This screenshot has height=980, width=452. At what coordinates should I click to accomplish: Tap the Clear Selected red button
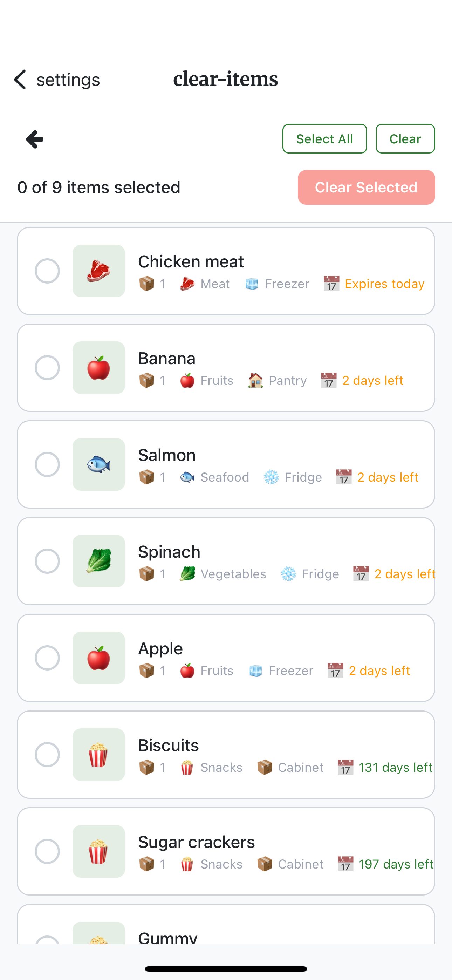[366, 187]
